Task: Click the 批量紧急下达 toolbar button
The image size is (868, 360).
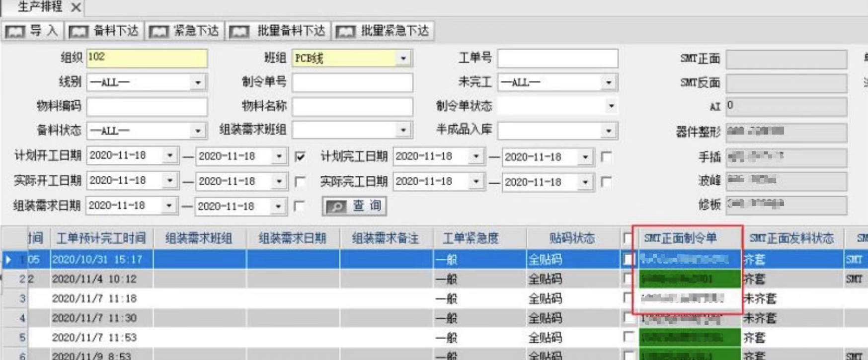Action: [383, 31]
